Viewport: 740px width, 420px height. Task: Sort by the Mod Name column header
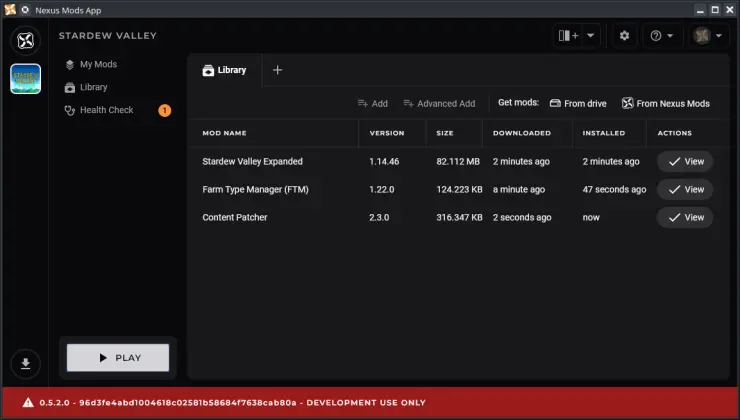pyautogui.click(x=224, y=133)
